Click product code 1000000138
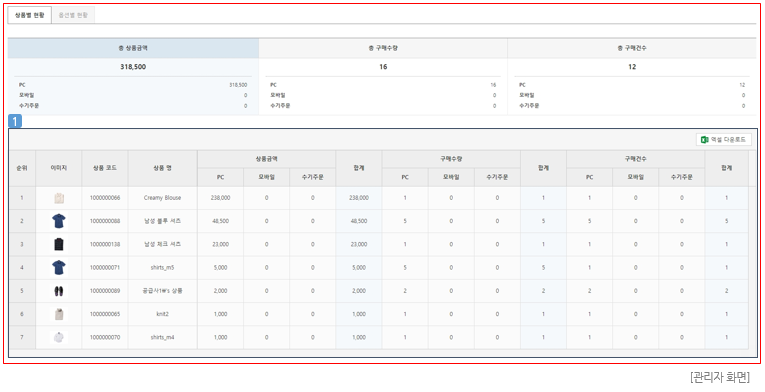 click(x=105, y=245)
